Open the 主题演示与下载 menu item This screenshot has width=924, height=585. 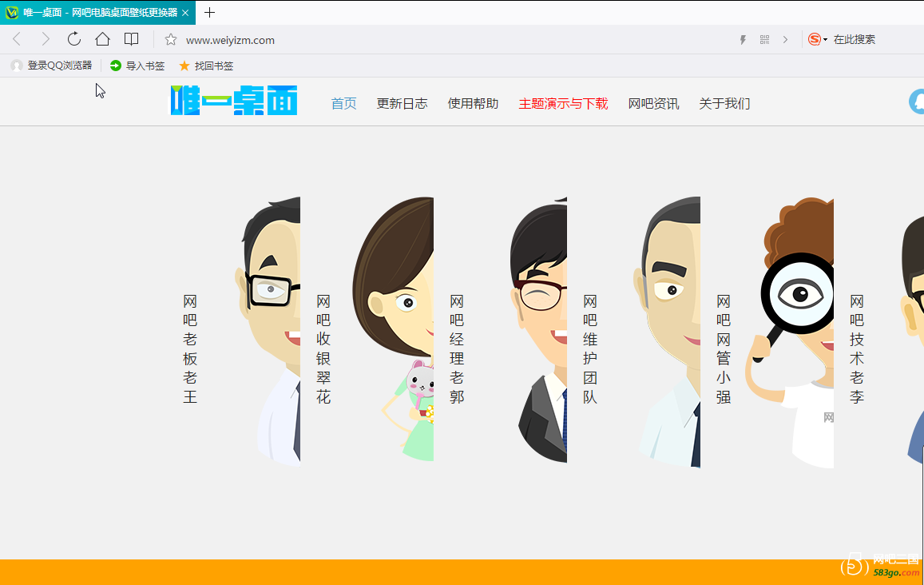563,103
